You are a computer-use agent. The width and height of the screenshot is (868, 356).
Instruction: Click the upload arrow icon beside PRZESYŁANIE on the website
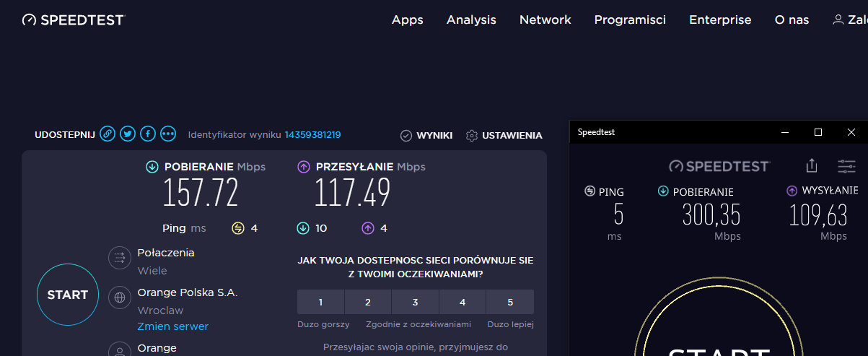304,167
